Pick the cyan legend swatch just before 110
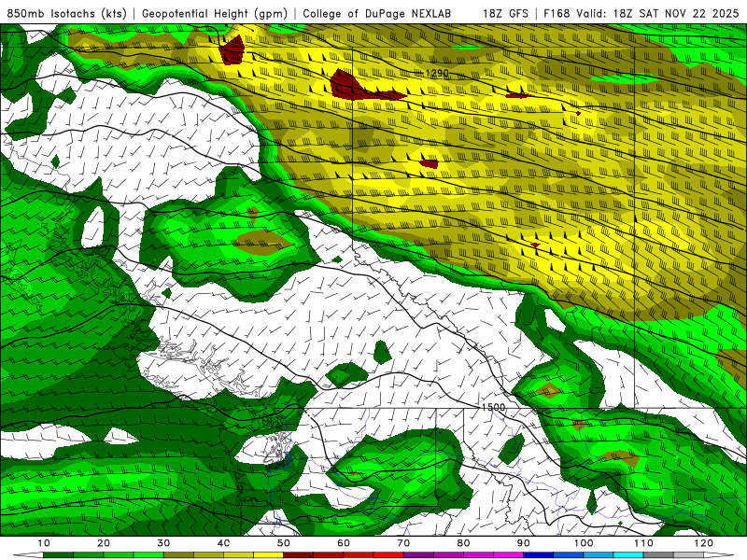The height and width of the screenshot is (560, 747). (x=628, y=555)
